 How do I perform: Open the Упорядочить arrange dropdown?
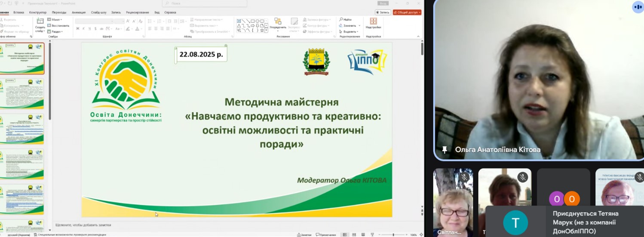pyautogui.click(x=278, y=25)
